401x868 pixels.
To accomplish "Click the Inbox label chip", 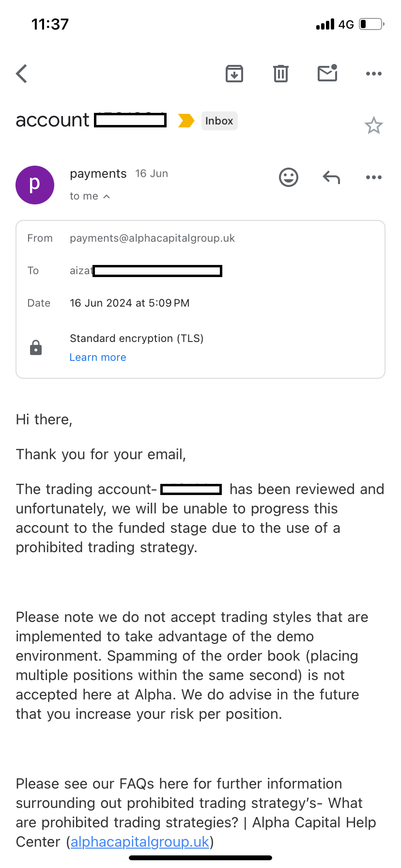I will (219, 121).
